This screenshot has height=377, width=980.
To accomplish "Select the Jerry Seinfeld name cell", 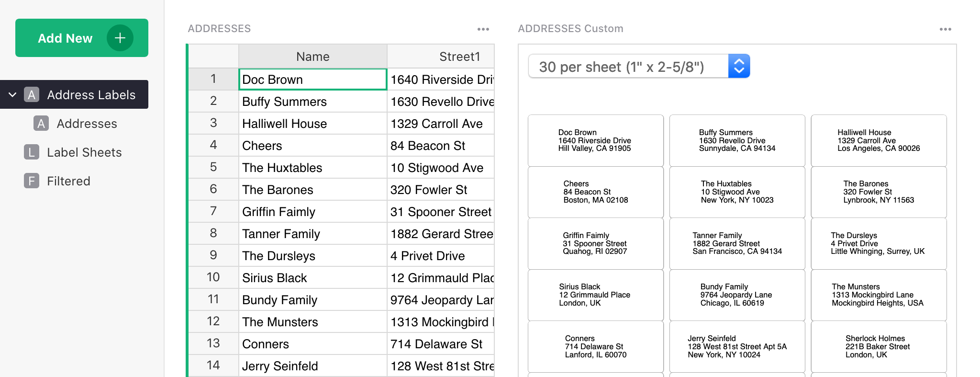I will click(x=313, y=366).
